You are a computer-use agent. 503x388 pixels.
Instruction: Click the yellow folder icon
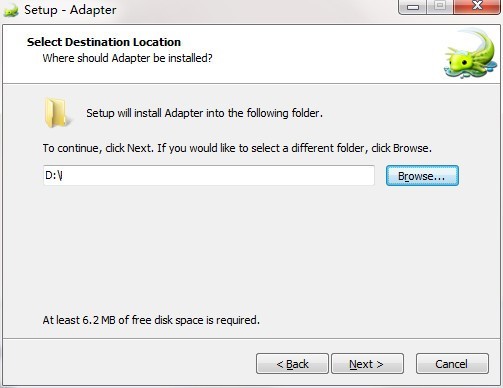(57, 113)
